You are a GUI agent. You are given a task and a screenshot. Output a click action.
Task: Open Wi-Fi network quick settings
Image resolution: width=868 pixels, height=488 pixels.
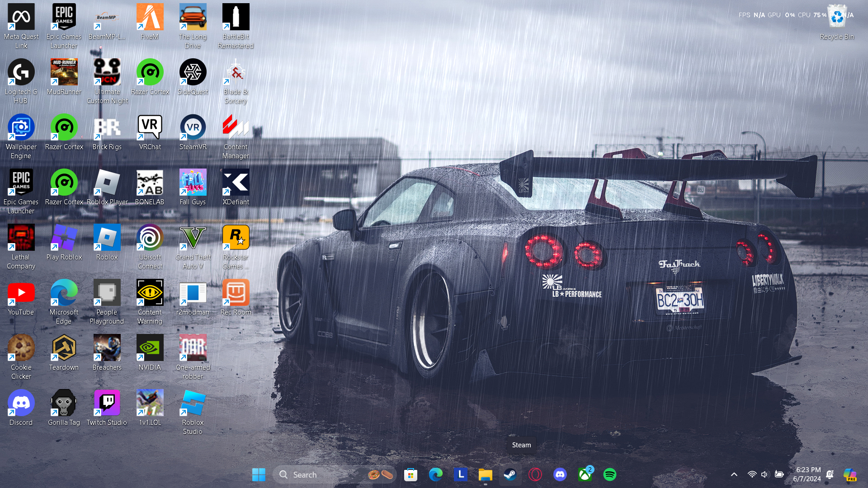(752, 474)
